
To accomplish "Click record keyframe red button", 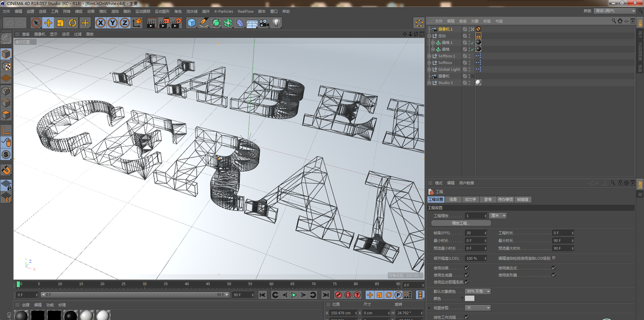I will click(338, 295).
